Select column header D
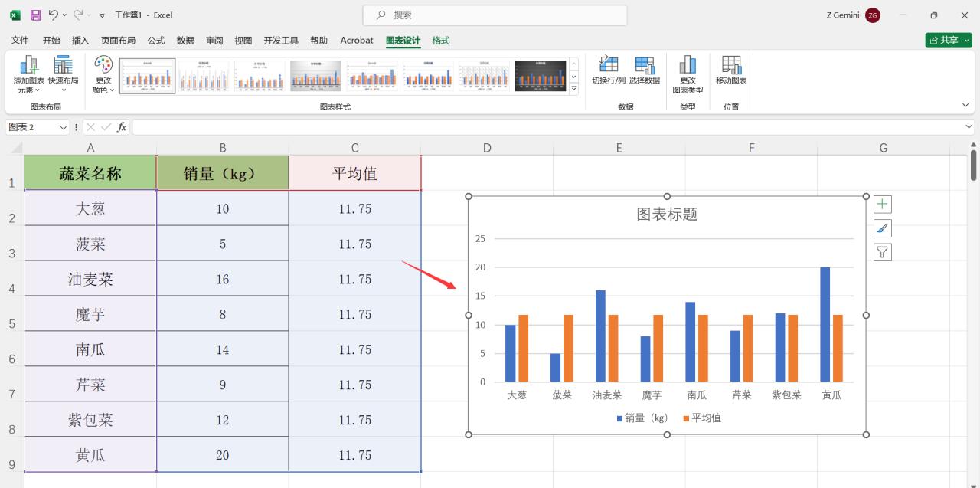This screenshot has width=980, height=488. [x=487, y=148]
